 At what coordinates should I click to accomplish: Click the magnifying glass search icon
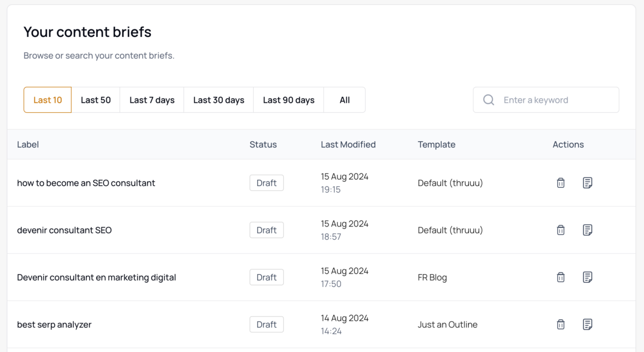coord(488,100)
